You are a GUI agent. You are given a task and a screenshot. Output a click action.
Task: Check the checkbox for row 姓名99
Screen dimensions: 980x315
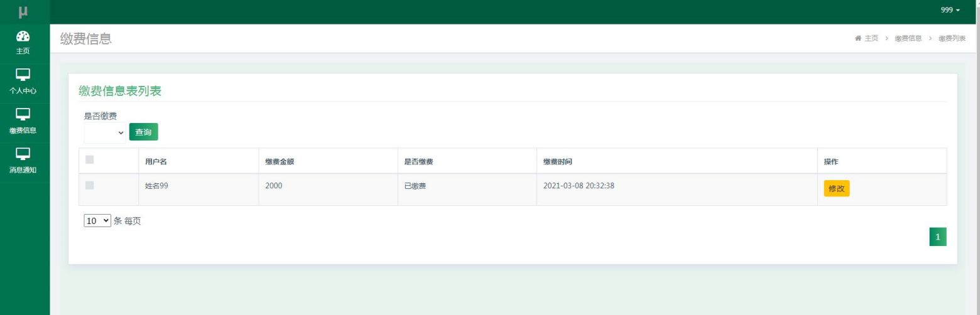pyautogui.click(x=89, y=185)
